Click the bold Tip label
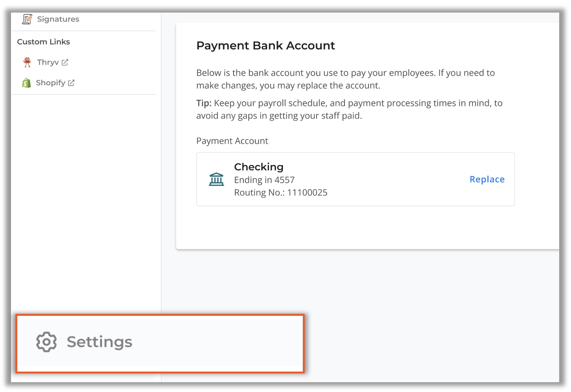571x392 pixels. tap(204, 103)
